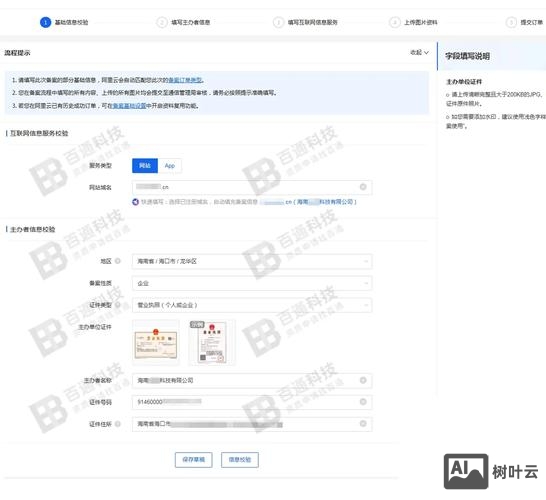The width and height of the screenshot is (546, 500).
Task: Click the quick-fill icon below domain field
Action: (135, 202)
